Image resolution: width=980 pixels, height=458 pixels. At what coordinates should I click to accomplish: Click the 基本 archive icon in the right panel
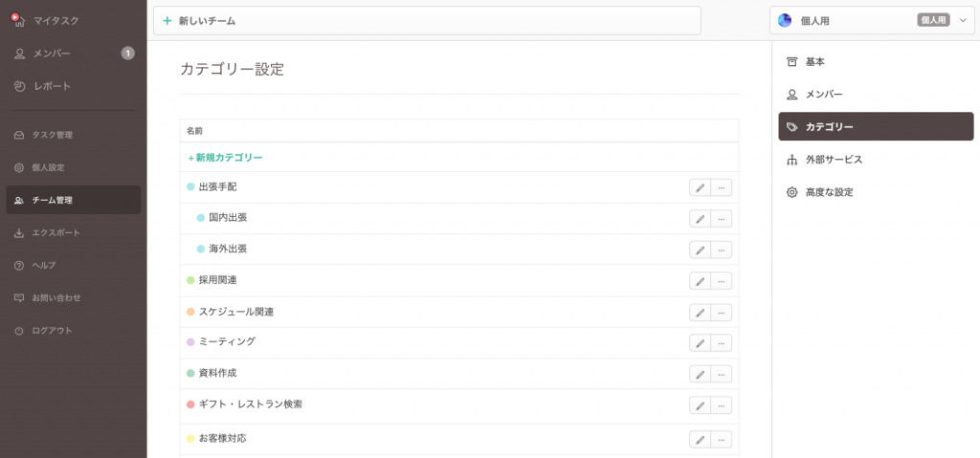click(x=791, y=62)
